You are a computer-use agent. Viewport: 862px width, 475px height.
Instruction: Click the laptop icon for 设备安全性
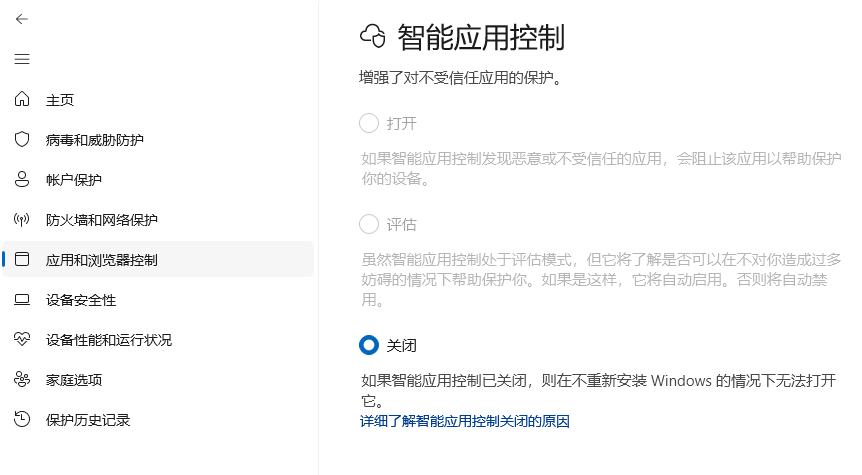(22, 300)
